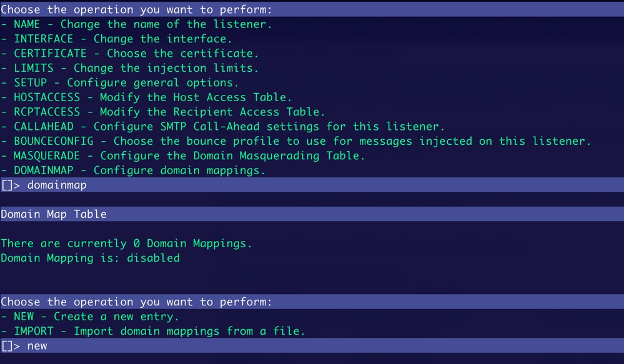Image resolution: width=624 pixels, height=364 pixels.
Task: Select the NEW Create a new entry line
Action: 90,317
